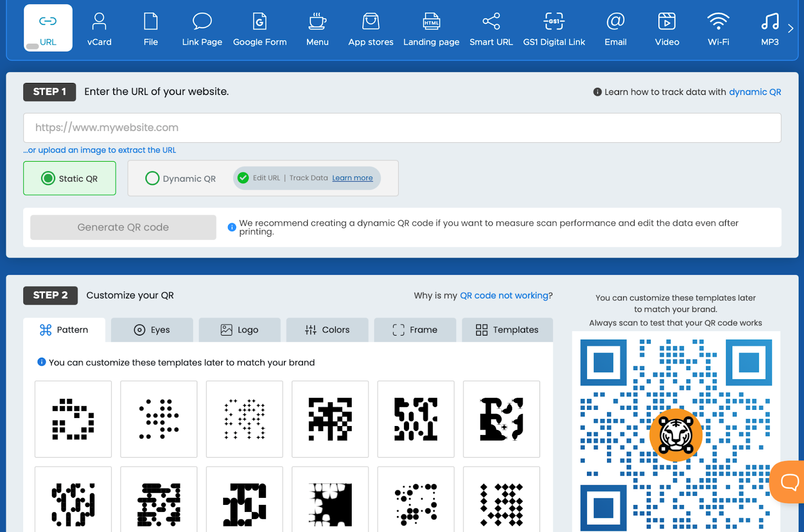
Task: Switch to the Eyes tab
Action: [152, 330]
